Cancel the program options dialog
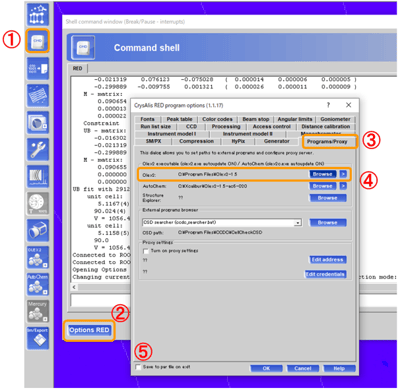 [303, 368]
